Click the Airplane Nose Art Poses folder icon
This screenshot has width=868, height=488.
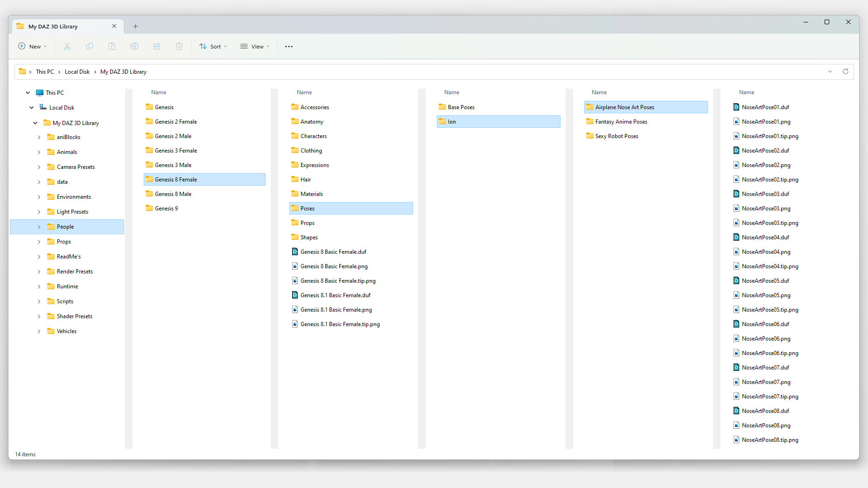click(x=590, y=107)
